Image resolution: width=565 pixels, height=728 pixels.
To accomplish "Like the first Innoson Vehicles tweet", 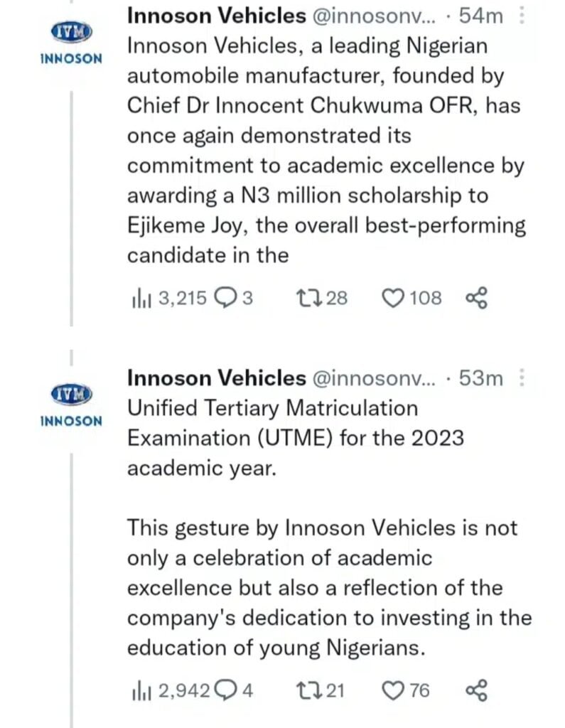I will click(393, 299).
